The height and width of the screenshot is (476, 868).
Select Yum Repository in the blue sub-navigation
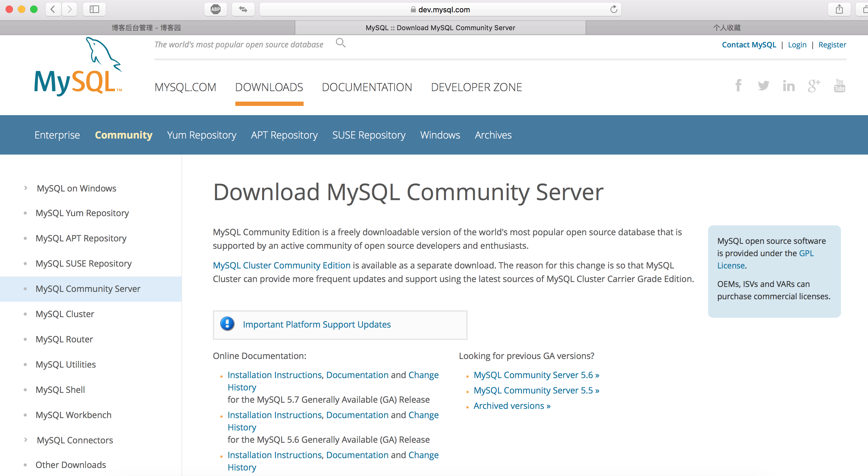click(201, 135)
